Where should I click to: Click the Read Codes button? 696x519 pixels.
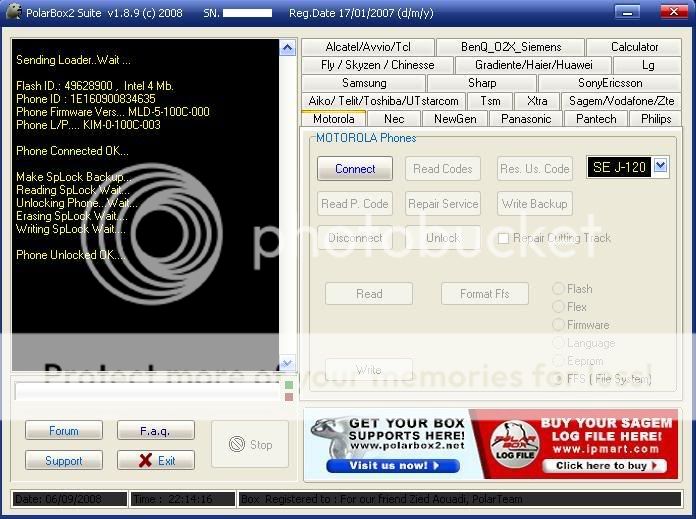coord(443,169)
